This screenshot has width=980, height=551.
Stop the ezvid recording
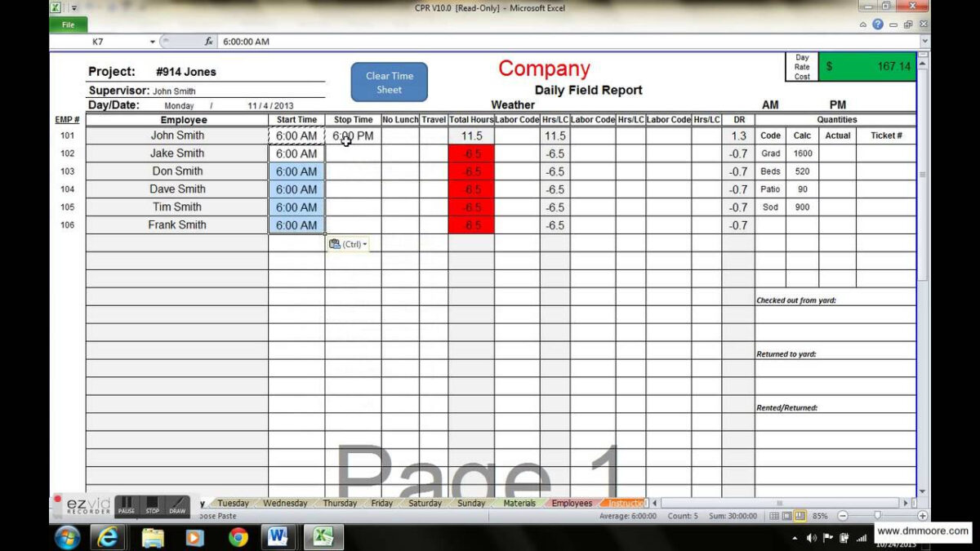pos(153,506)
